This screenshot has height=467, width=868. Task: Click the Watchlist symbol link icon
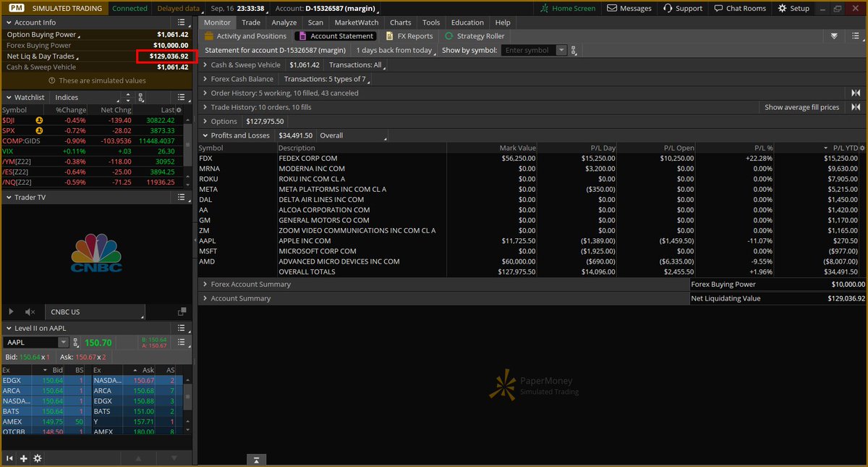(x=140, y=97)
